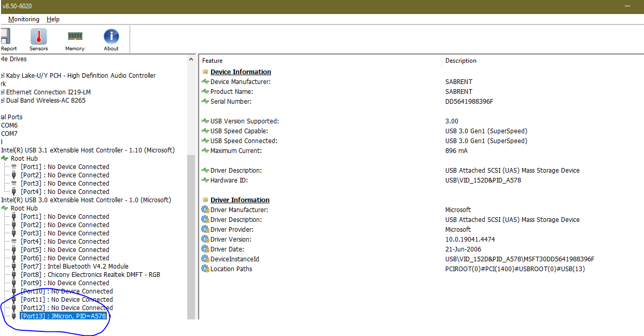Click the Device Information section header icon
The height and width of the screenshot is (336, 644).
(x=205, y=72)
